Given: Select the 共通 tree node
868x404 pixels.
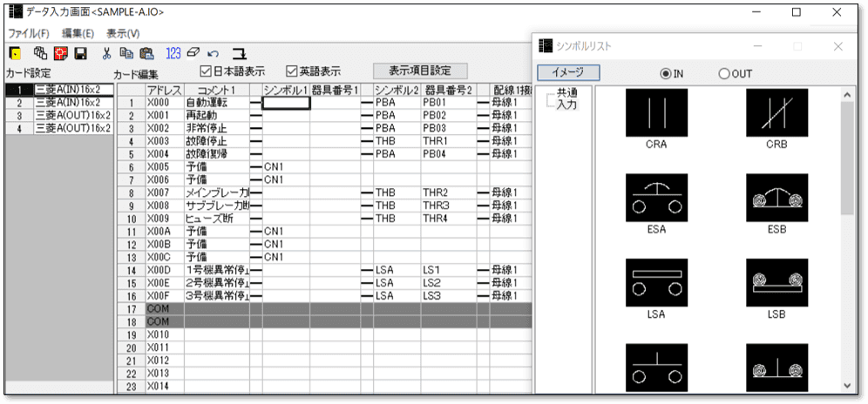Looking at the screenshot, I should point(567,93).
